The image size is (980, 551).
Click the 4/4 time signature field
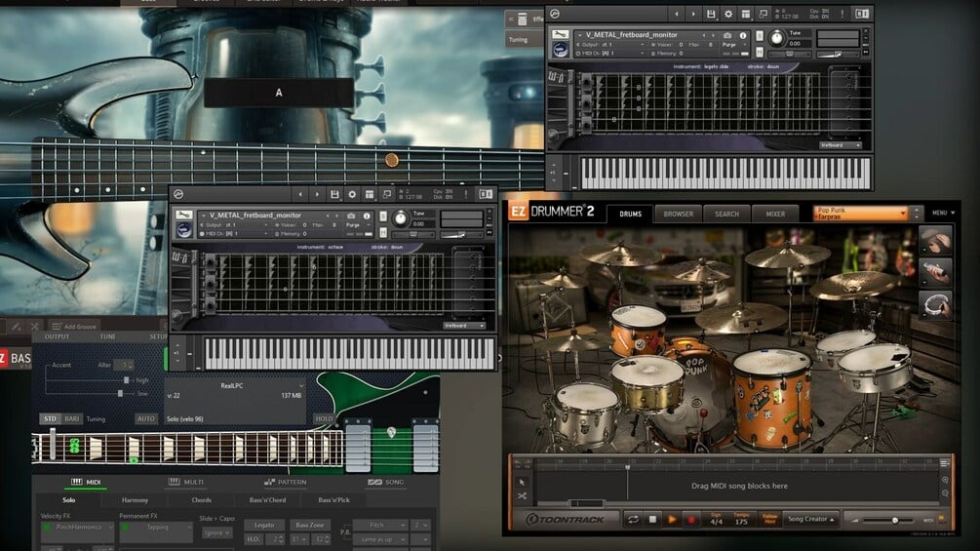pyautogui.click(x=717, y=522)
